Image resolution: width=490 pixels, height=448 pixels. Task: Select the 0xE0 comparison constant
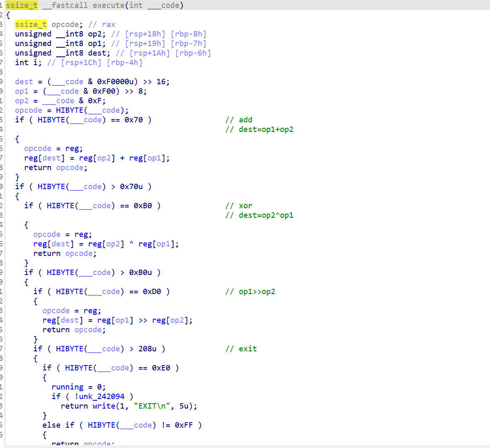[165, 368]
